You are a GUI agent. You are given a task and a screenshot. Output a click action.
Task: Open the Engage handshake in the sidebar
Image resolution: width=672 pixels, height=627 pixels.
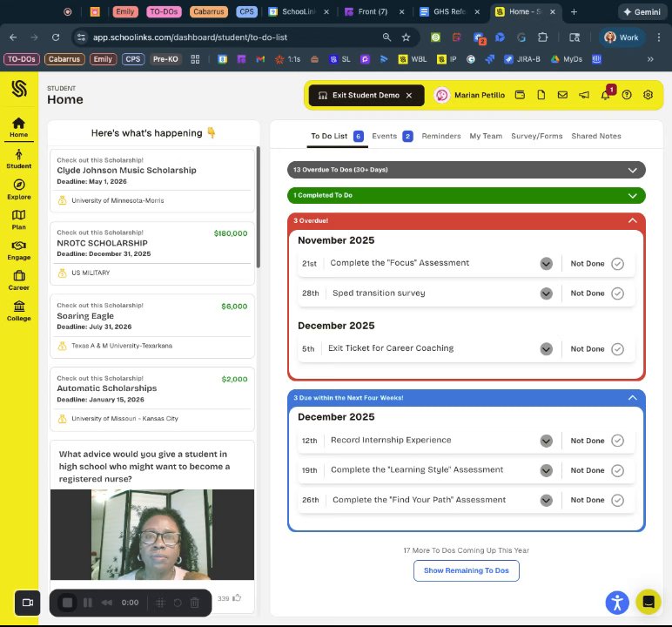click(x=18, y=250)
